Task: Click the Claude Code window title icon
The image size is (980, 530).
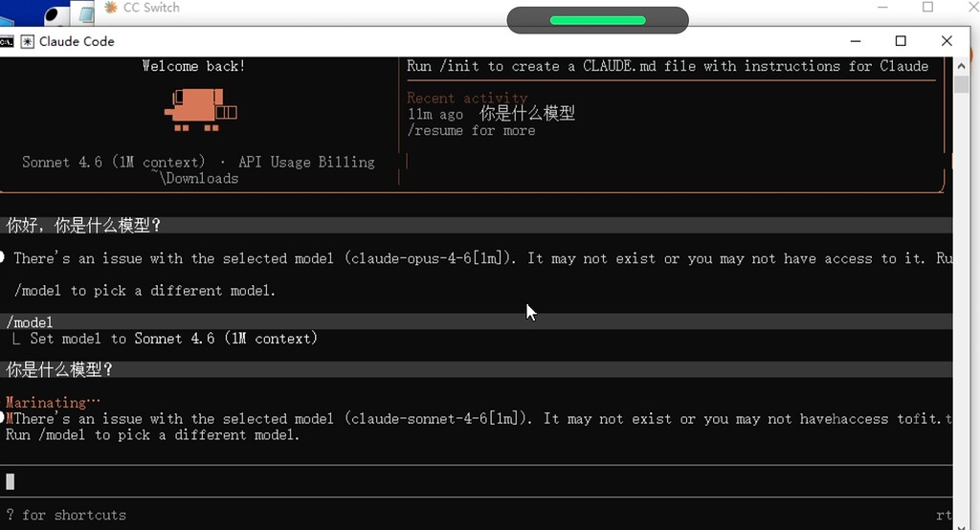Action: click(x=28, y=41)
